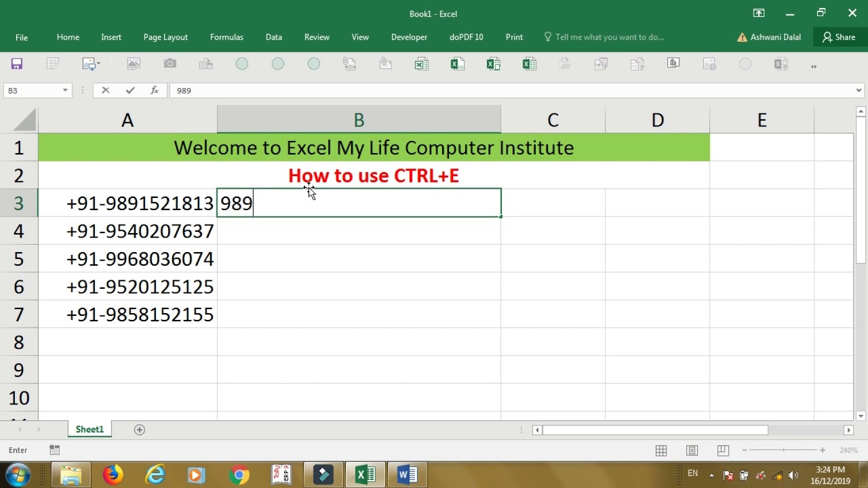
Task: Open Google Chrome from the taskbar
Action: point(239,474)
